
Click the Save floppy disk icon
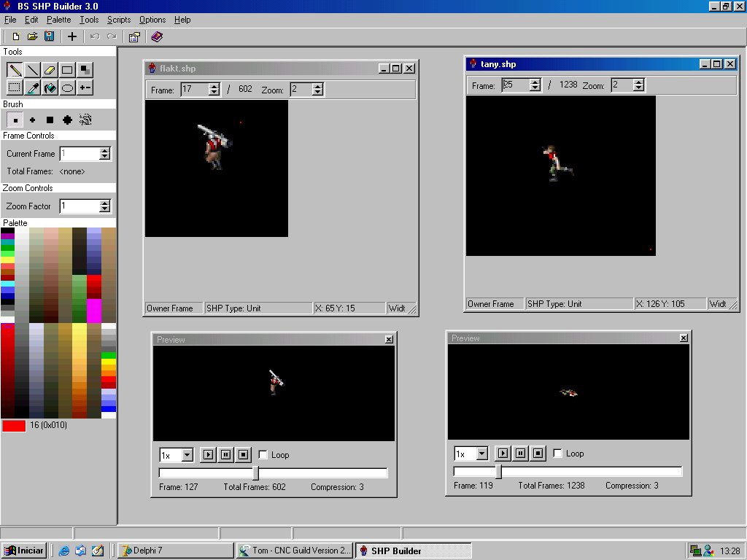(50, 36)
